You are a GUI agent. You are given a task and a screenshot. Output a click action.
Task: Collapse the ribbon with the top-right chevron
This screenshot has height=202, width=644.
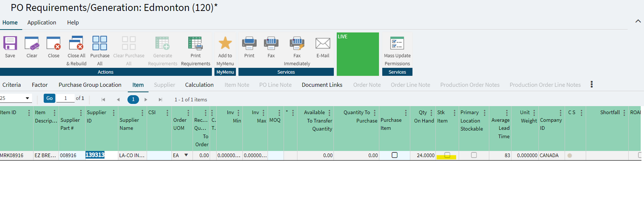(x=638, y=21)
